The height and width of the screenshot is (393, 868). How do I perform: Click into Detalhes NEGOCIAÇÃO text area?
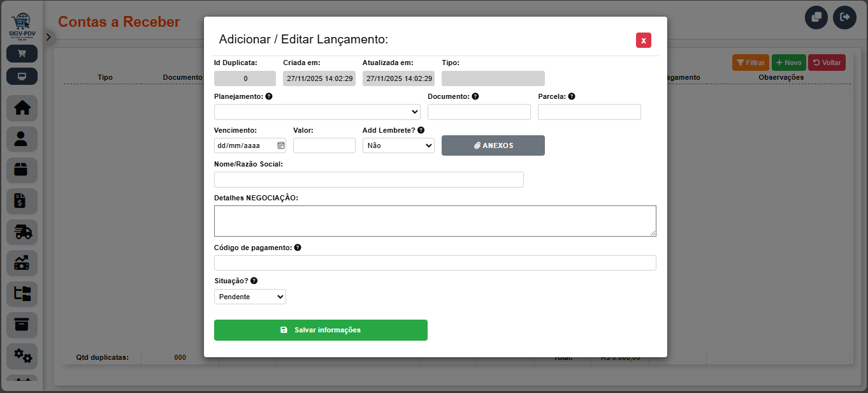click(x=435, y=221)
